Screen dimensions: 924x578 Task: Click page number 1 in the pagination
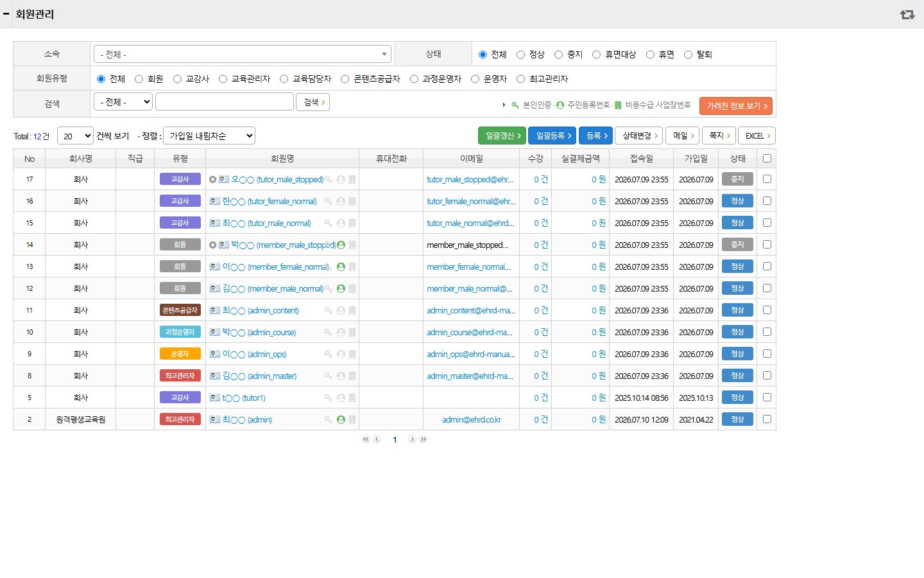395,440
